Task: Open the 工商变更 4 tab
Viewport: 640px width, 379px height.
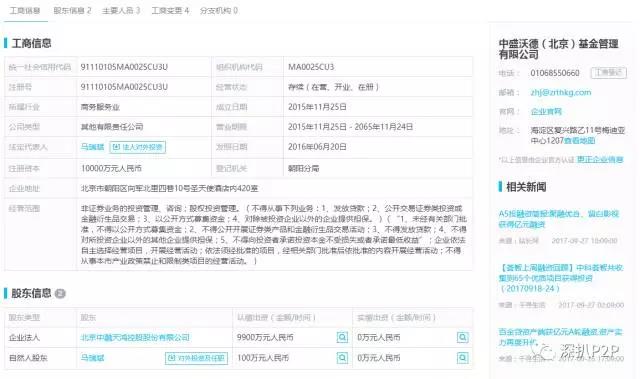Action: click(170, 11)
